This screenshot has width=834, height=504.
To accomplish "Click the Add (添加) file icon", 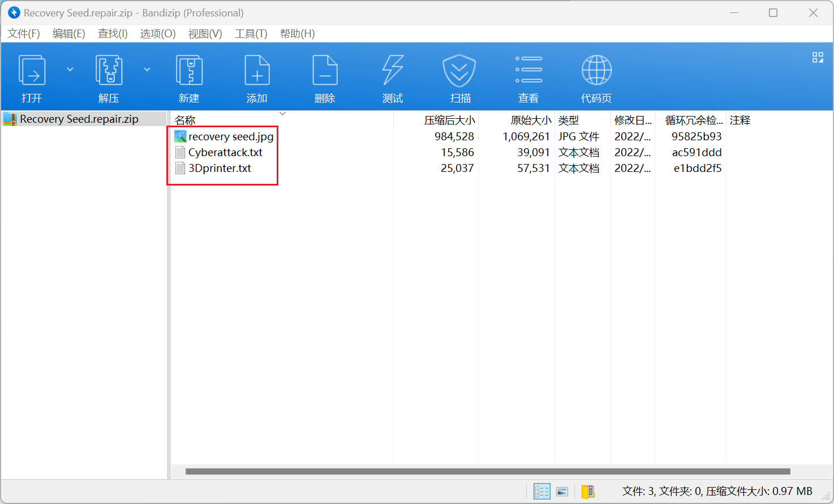I will click(x=257, y=71).
